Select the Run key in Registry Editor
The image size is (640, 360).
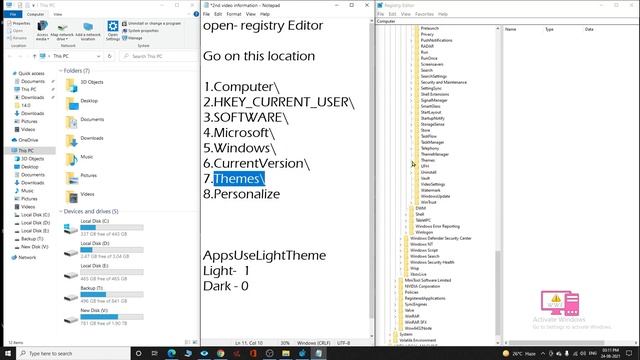click(424, 52)
